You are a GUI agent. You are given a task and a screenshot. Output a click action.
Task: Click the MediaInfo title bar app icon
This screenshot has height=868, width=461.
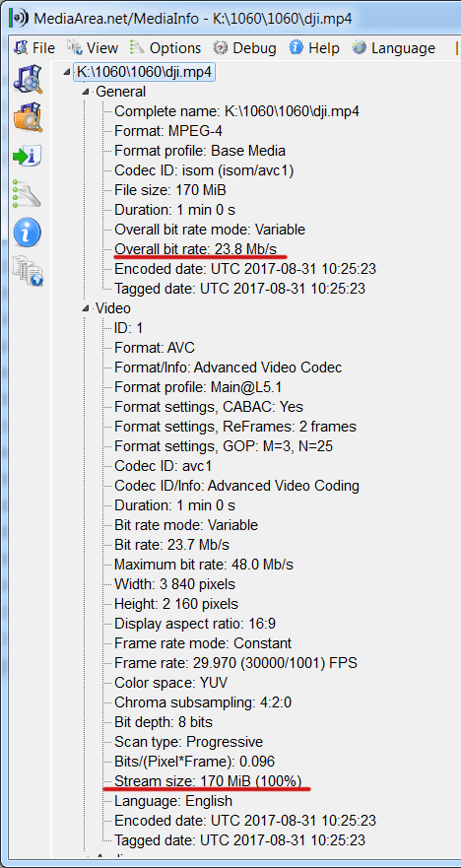click(x=19, y=19)
